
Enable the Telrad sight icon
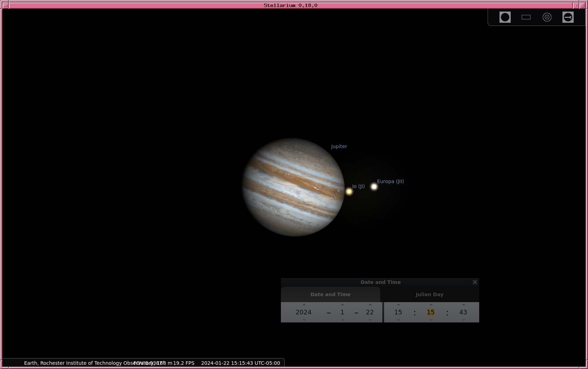point(547,17)
